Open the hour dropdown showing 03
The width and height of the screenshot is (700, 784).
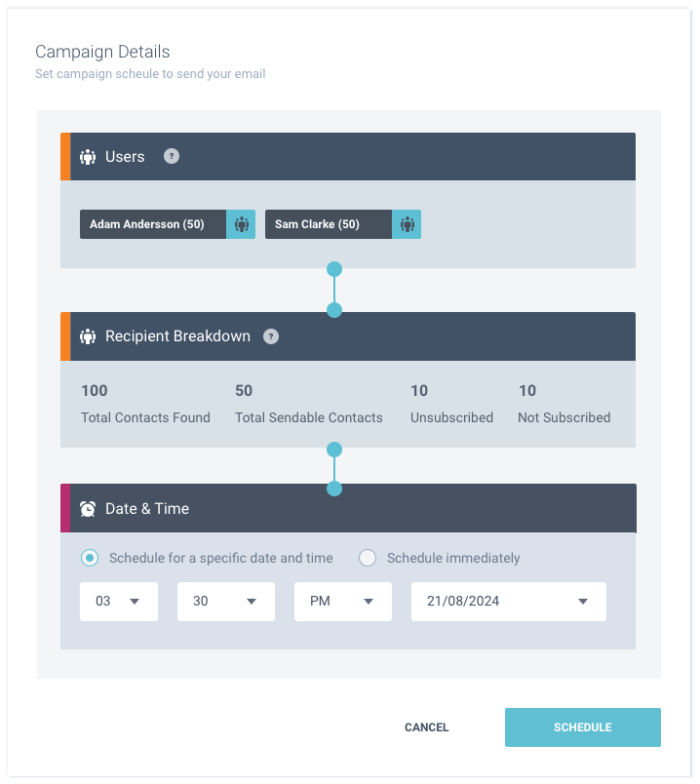point(119,602)
